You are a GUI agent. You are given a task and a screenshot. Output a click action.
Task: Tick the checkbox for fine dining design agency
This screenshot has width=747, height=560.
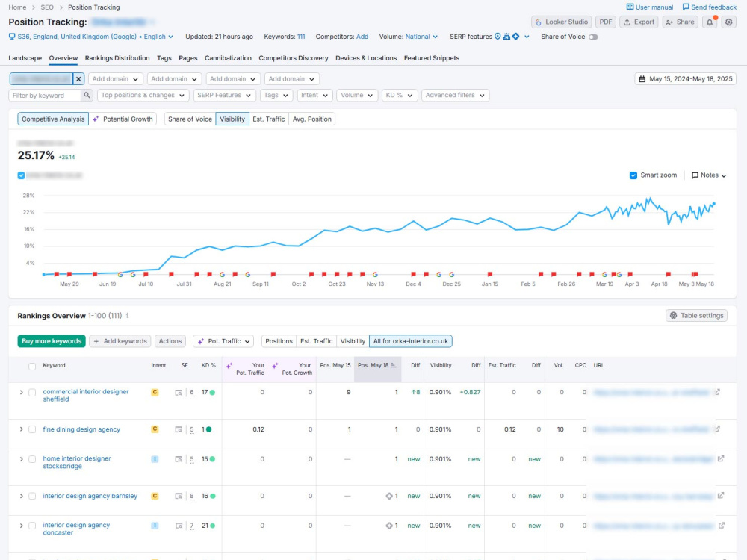coord(32,429)
